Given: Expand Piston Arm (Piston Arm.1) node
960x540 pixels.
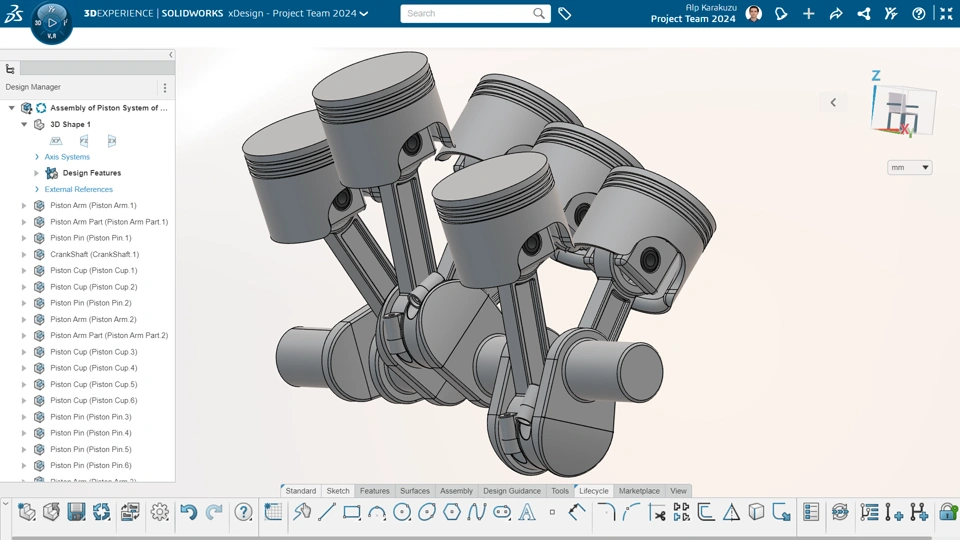Looking at the screenshot, I should (24, 206).
